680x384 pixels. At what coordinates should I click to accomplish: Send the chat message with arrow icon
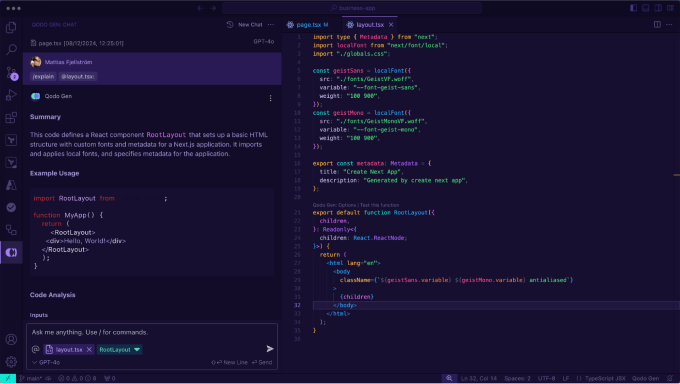(270, 349)
